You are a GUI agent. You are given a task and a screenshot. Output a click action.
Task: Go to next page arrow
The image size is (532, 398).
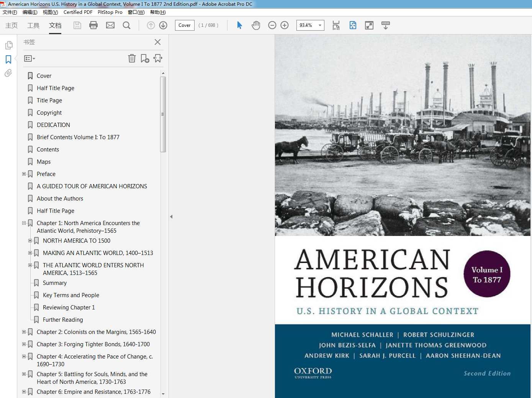tap(163, 25)
